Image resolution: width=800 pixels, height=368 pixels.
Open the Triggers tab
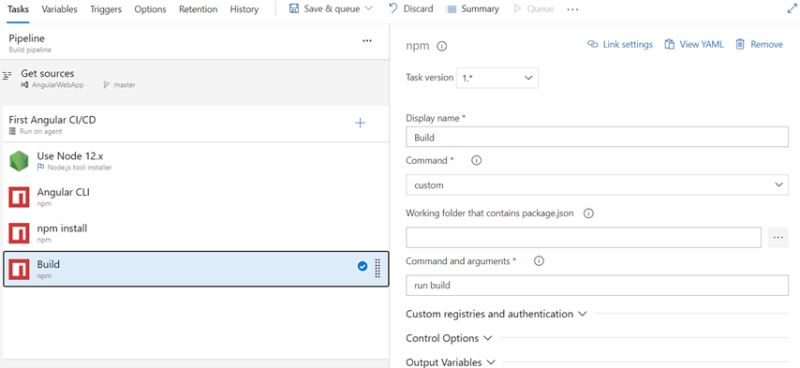(106, 9)
